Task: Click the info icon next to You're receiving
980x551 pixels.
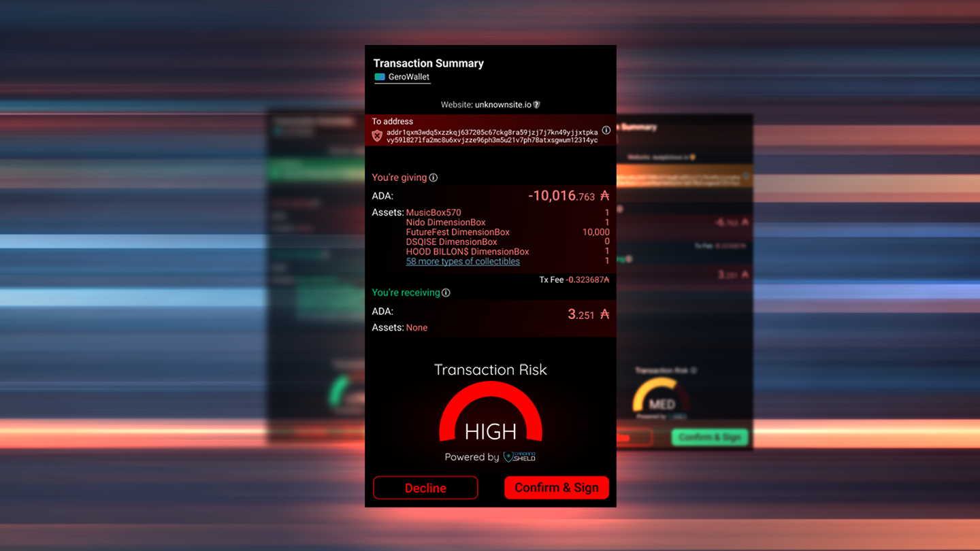Action: tap(446, 293)
